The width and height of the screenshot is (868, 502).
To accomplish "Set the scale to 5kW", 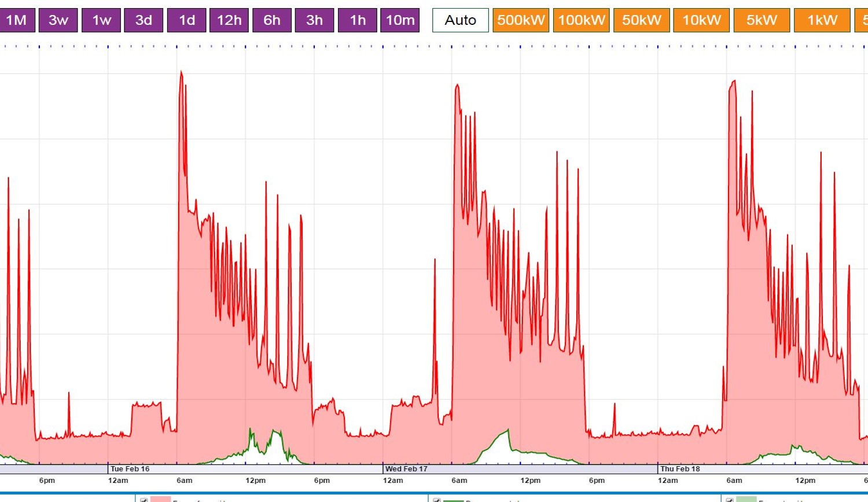I will point(762,20).
